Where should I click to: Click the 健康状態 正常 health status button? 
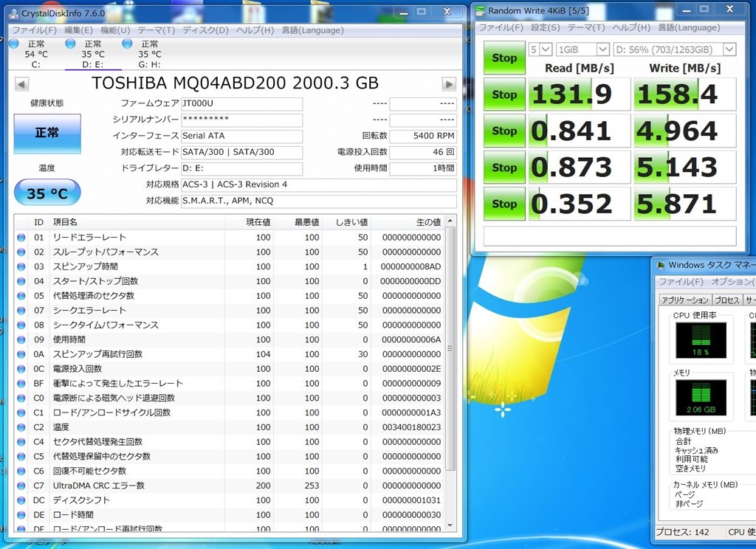click(47, 134)
